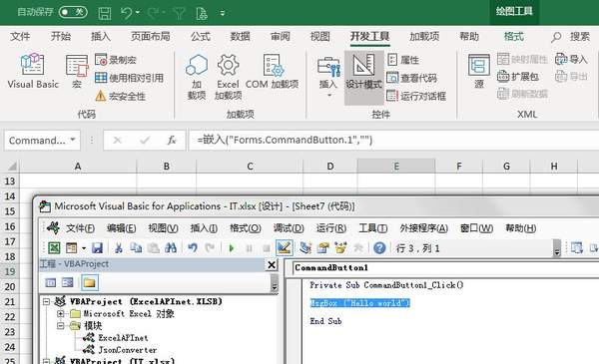Start Record Macro (录制宏)
This screenshot has width=599, height=364.
pos(116,60)
